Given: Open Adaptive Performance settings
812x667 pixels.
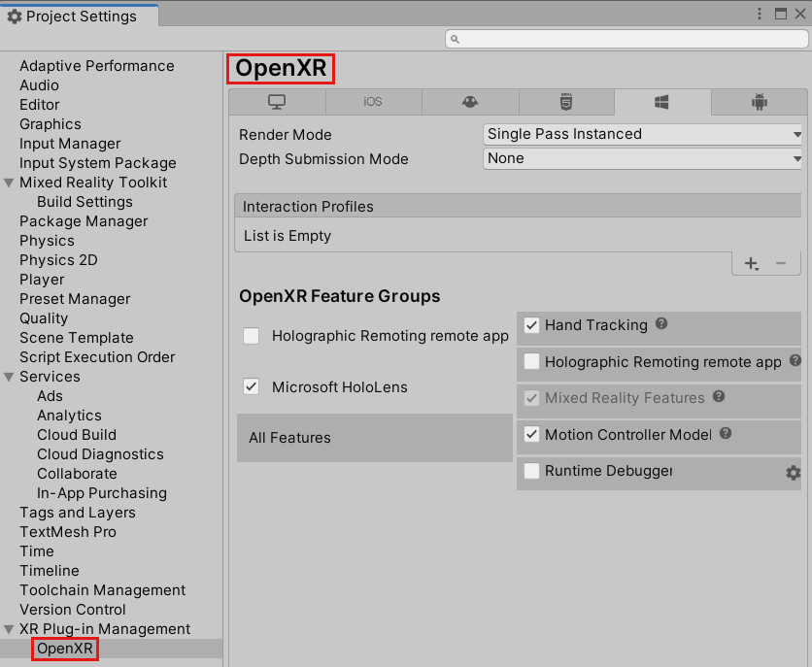Looking at the screenshot, I should click(x=97, y=66).
